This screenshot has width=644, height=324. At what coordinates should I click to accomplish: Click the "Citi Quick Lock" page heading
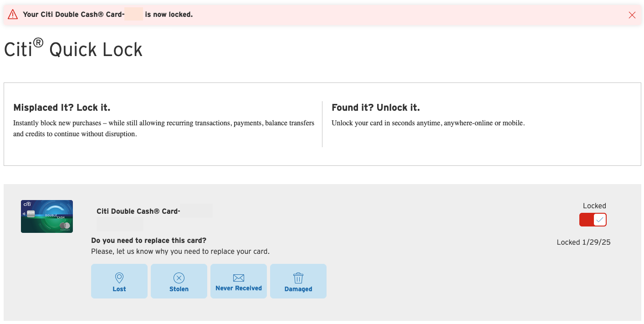(73, 49)
